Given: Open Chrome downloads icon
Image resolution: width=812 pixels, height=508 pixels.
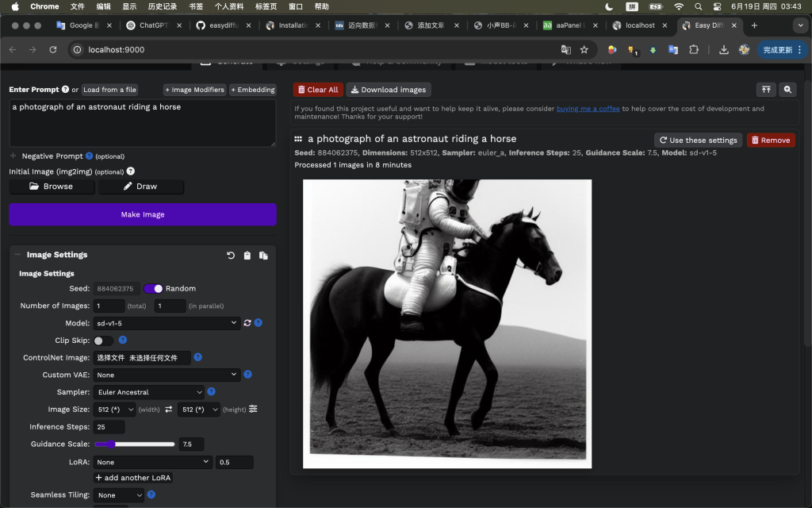Looking at the screenshot, I should (x=724, y=50).
